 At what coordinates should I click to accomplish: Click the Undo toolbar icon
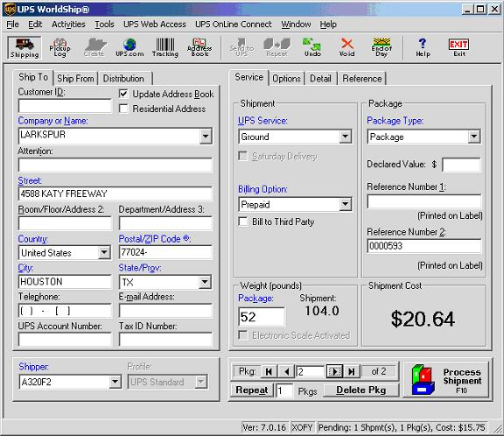[312, 47]
